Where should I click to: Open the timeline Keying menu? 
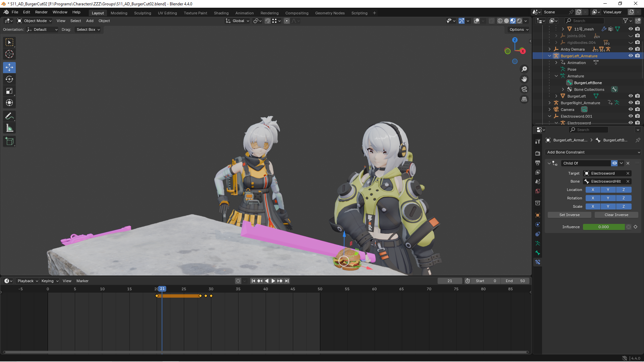click(x=50, y=281)
